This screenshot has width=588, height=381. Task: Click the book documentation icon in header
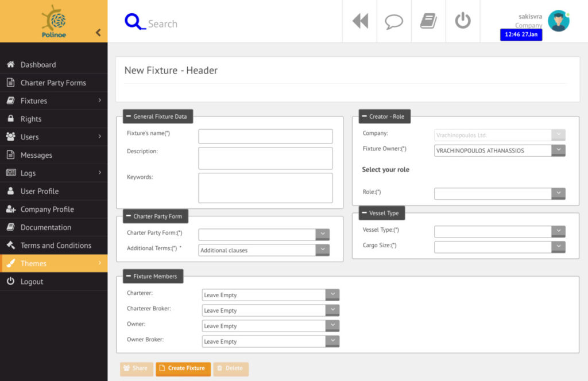[x=428, y=21]
